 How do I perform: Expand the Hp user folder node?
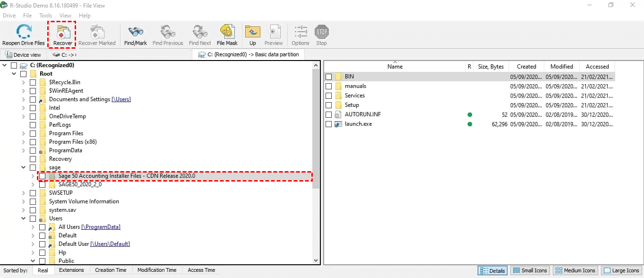point(33,252)
